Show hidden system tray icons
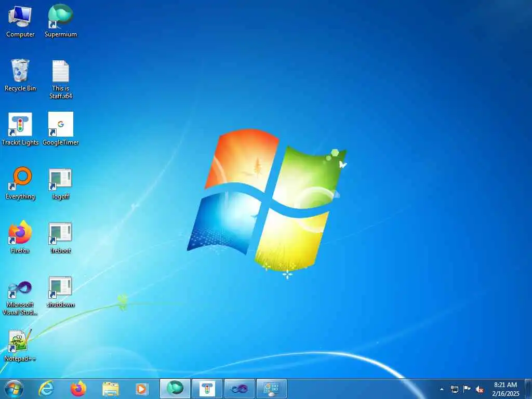This screenshot has height=399, width=532. click(x=442, y=389)
